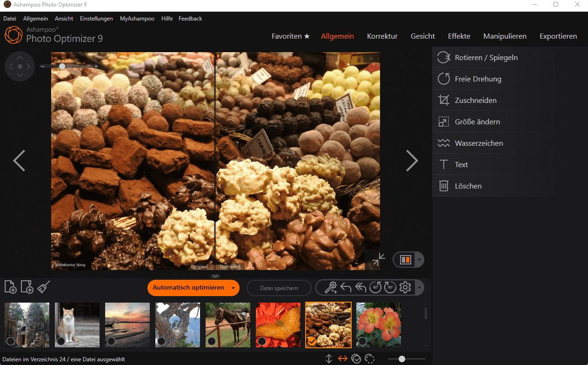Open the extra tools dropdown next to the gear
The height and width of the screenshot is (365, 588).
(x=420, y=287)
